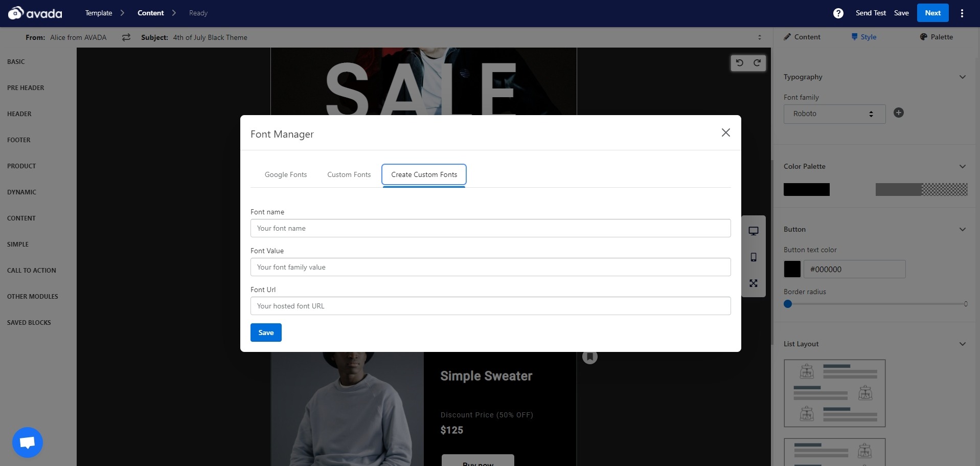
Task: Switch to mobile preview icon
Action: pyautogui.click(x=753, y=257)
